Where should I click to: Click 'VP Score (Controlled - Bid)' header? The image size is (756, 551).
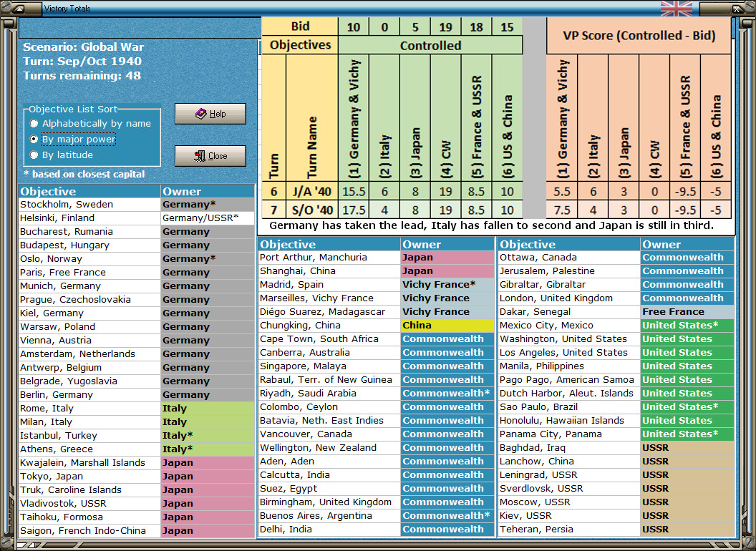tap(639, 36)
